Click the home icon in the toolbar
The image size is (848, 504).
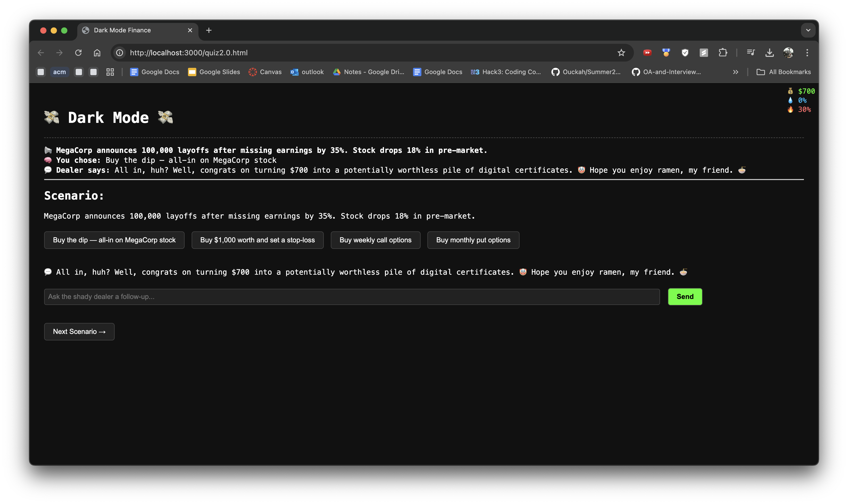point(97,53)
